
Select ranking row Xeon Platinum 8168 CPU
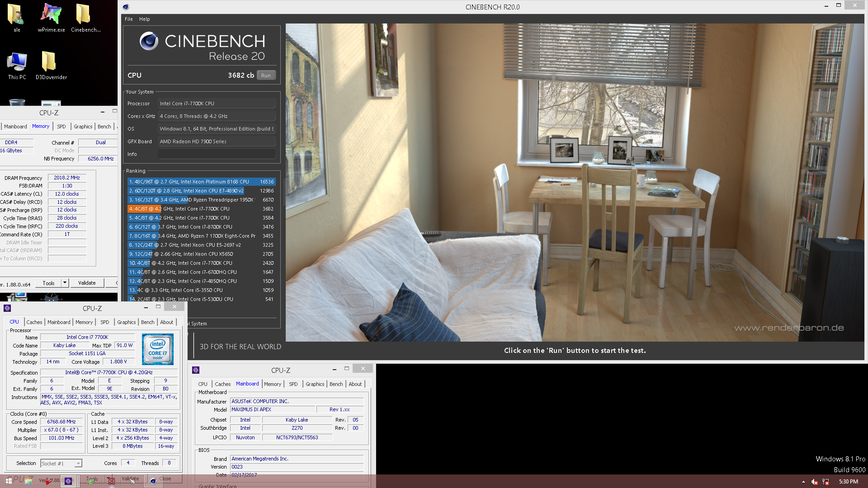click(x=201, y=182)
